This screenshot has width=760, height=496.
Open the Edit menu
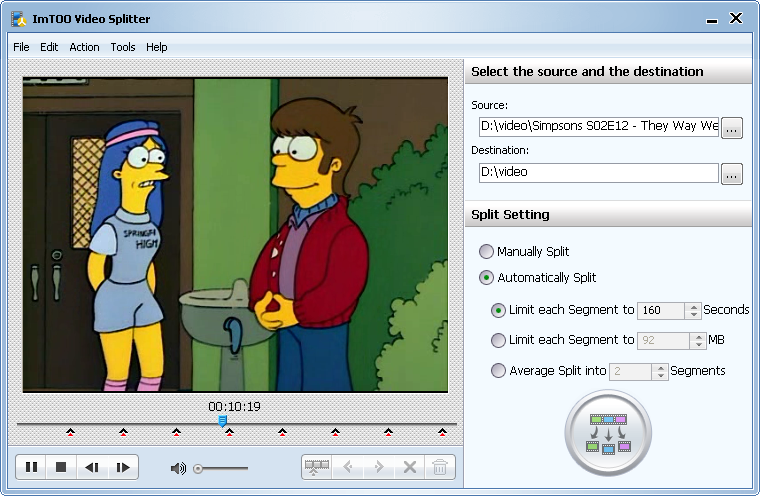(x=49, y=47)
